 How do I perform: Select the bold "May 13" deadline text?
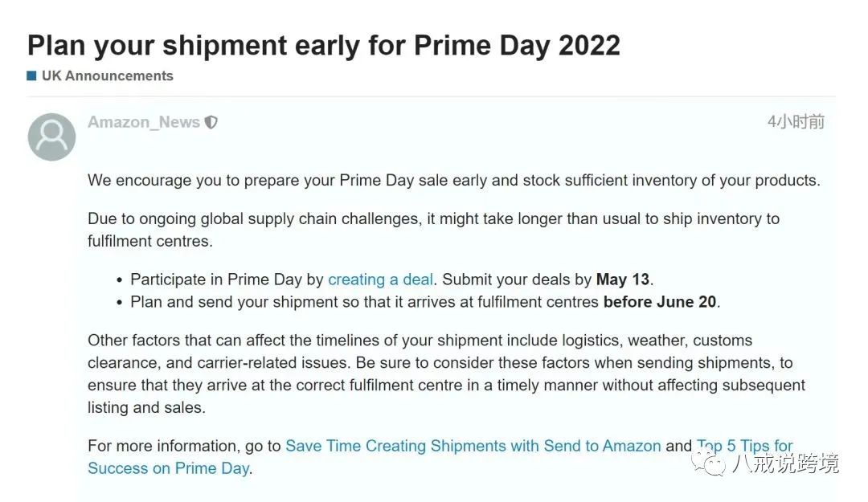[622, 279]
